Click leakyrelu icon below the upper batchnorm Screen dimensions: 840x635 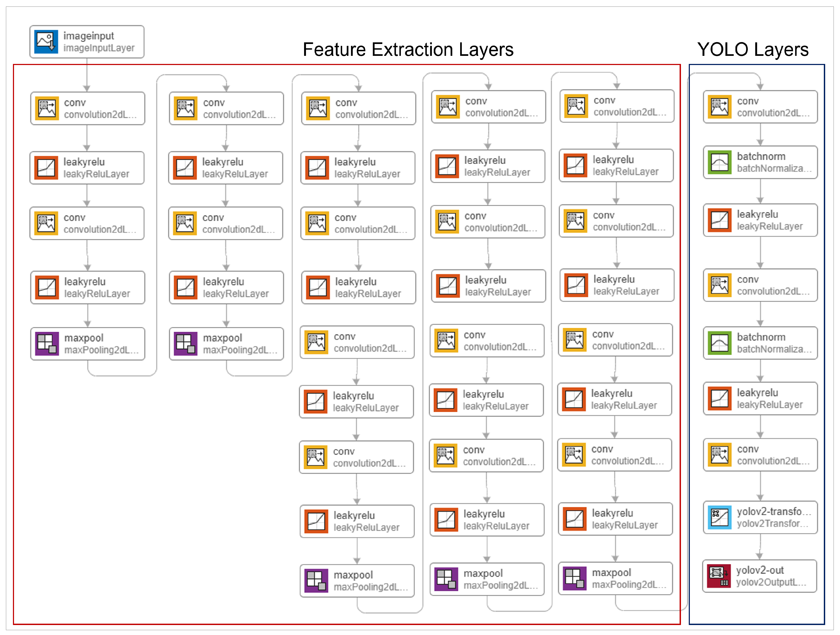[x=719, y=220]
